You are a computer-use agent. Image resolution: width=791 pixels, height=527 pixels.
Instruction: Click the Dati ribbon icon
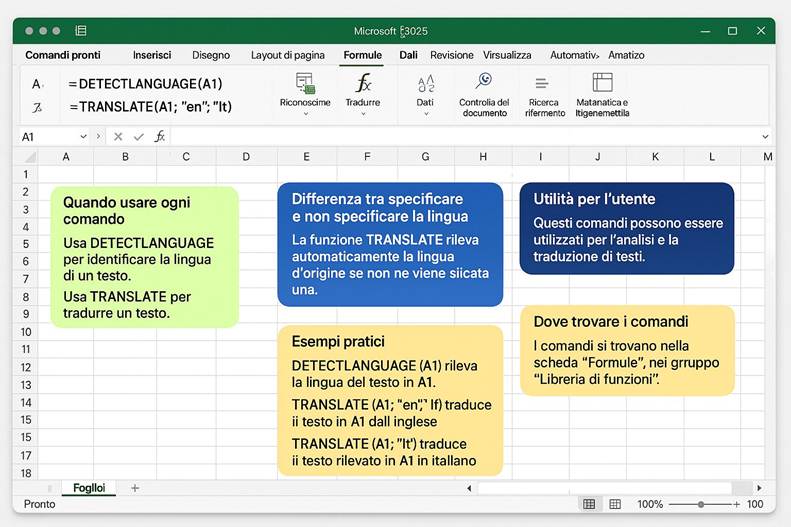coord(426,84)
